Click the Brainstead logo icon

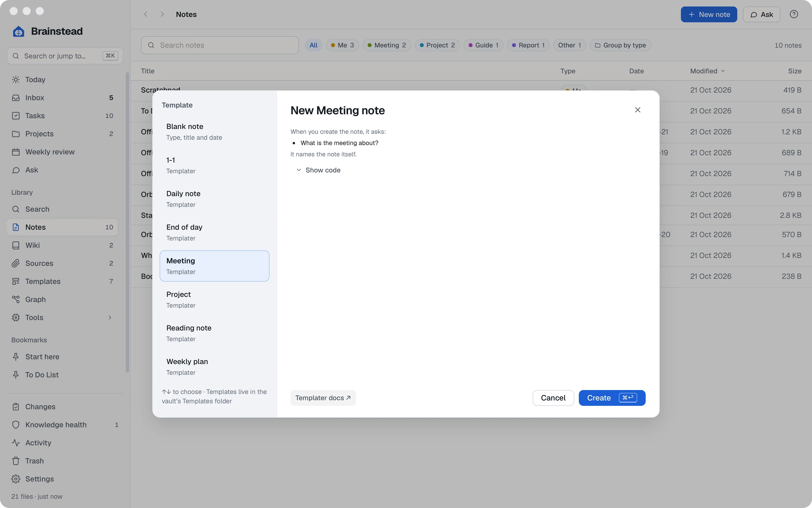point(18,32)
